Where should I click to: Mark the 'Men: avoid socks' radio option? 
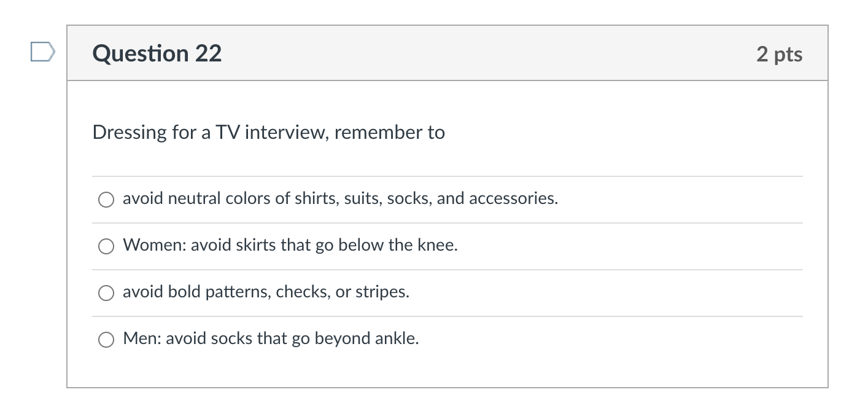[x=106, y=340]
